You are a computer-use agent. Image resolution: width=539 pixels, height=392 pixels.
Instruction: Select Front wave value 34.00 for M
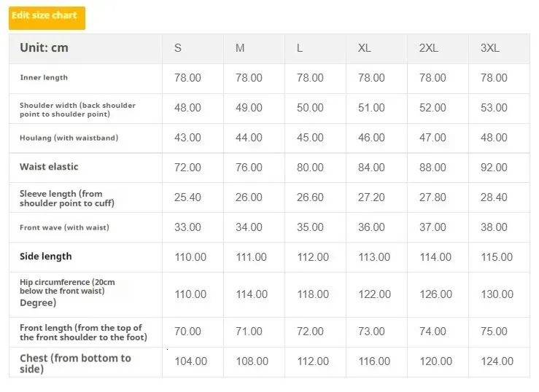[249, 227]
